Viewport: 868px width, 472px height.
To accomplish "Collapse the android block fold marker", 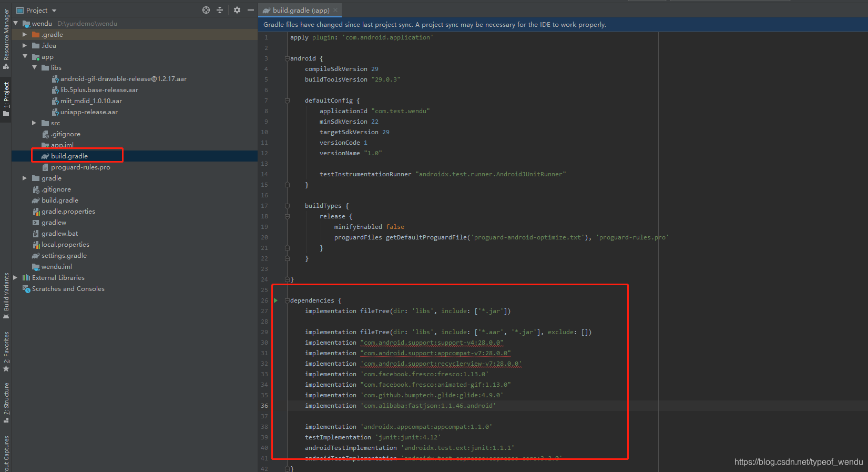I will pos(287,58).
